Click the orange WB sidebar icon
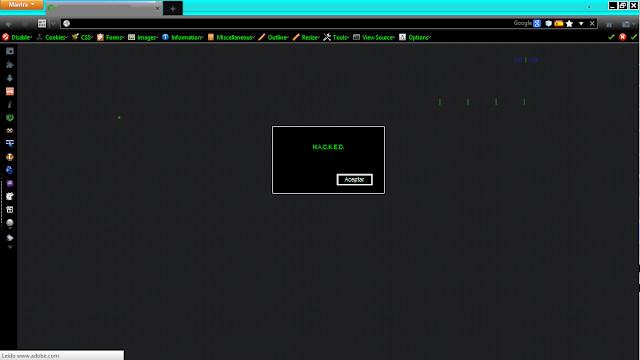 (x=10, y=91)
